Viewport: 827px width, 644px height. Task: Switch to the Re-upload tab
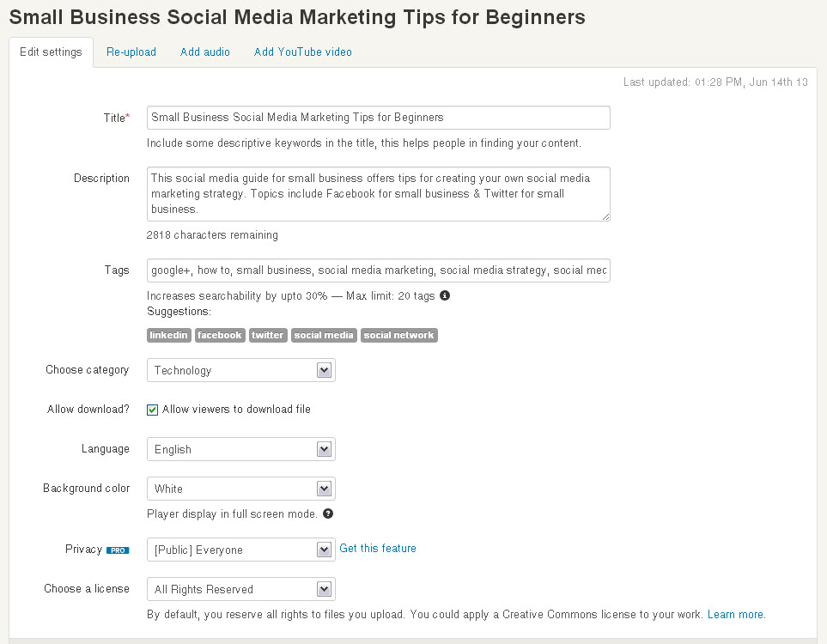coord(131,52)
